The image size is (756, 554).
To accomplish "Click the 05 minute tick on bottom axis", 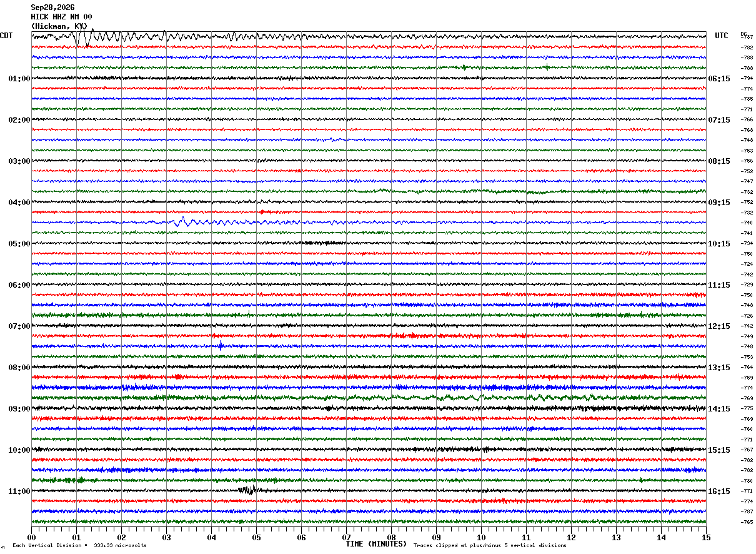I will (x=256, y=537).
